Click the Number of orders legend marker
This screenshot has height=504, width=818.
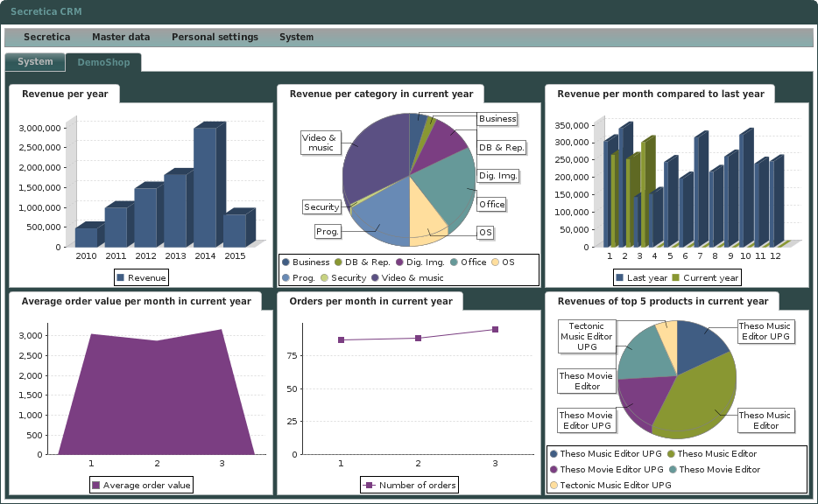371,484
